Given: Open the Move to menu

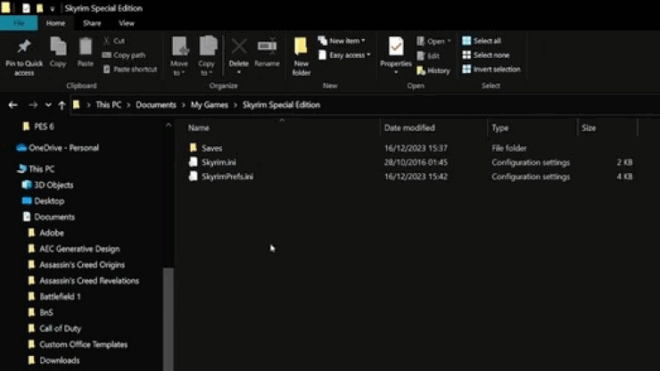Looking at the screenshot, I should click(x=179, y=56).
